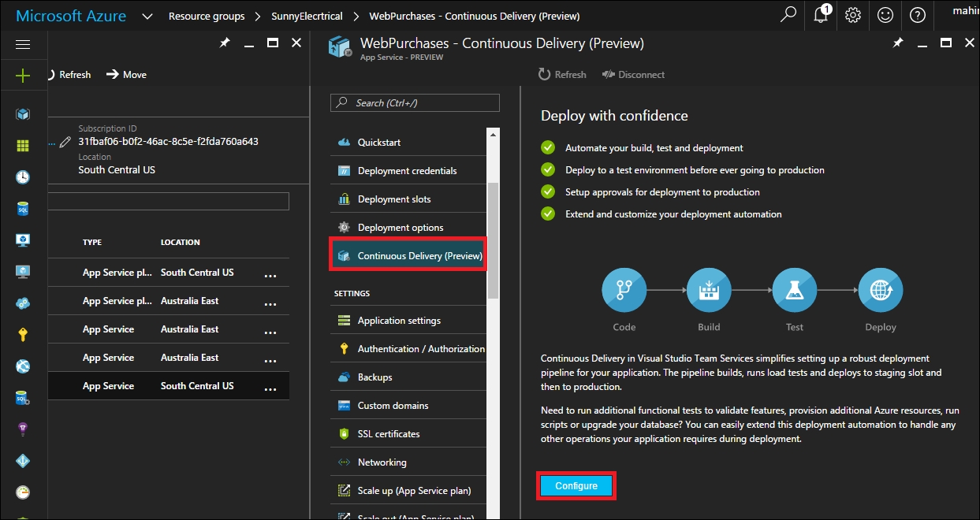This screenshot has width=980, height=520.
Task: Select highlighted App Service South Central US row
Action: 169,386
